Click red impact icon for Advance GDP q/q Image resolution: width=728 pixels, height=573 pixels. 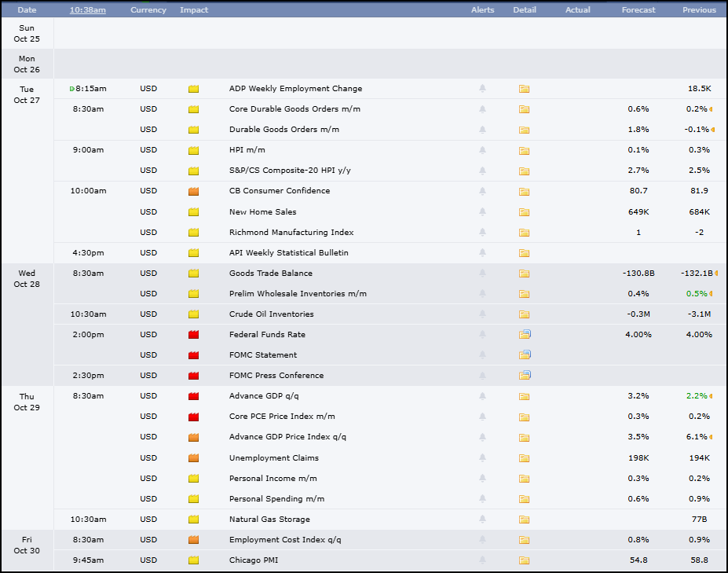pyautogui.click(x=194, y=396)
